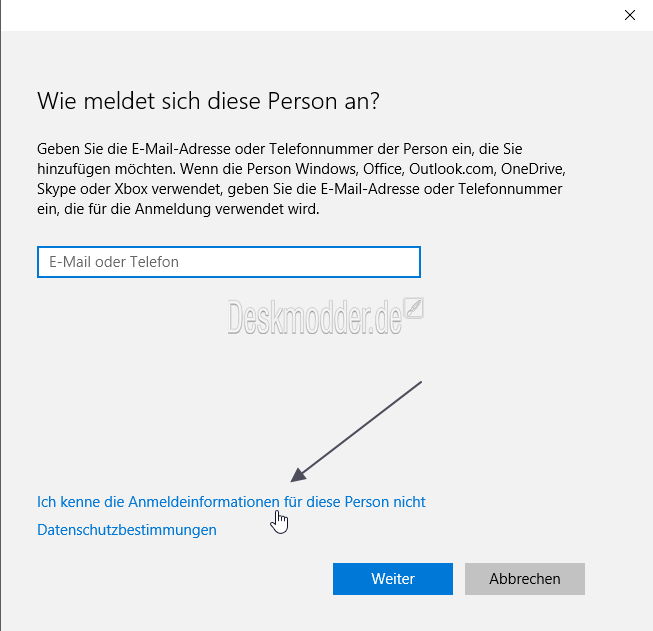The height and width of the screenshot is (631, 653).
Task: Open 'Ich kenne die Anmeldeinformationen' link
Action: coord(231,502)
